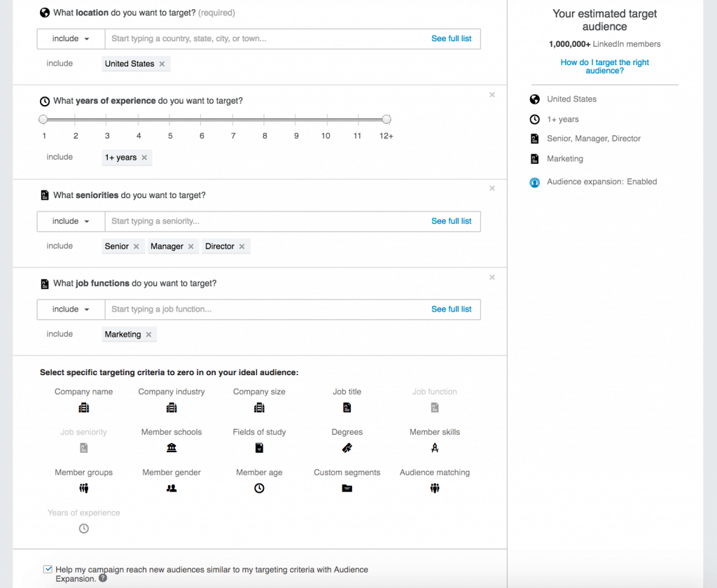Image resolution: width=717 pixels, height=588 pixels.
Task: Click the seniority search input field
Action: [280, 221]
